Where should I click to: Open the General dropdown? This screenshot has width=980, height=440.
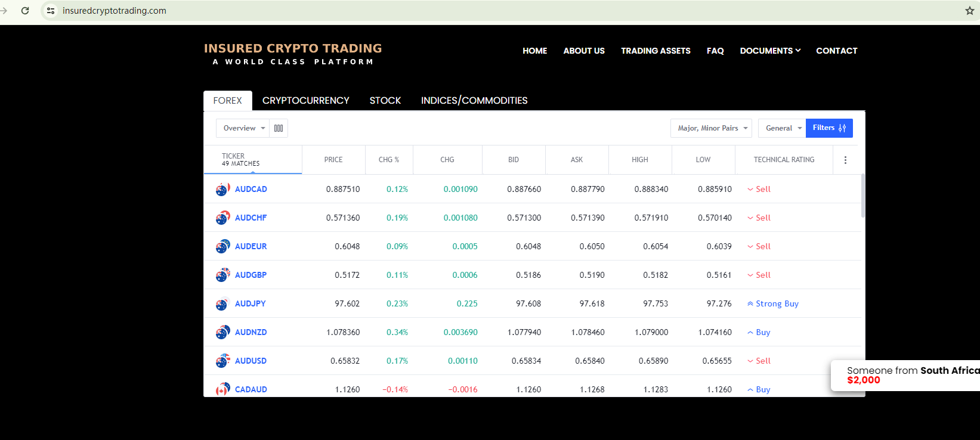782,128
